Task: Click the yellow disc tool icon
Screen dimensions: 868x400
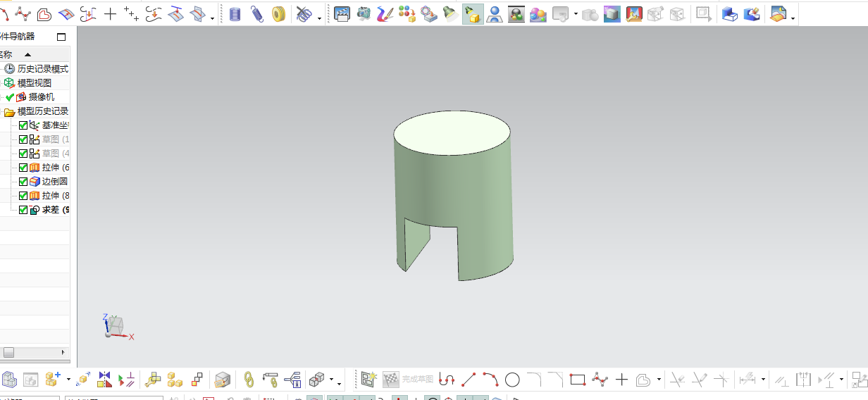Action: (278, 13)
